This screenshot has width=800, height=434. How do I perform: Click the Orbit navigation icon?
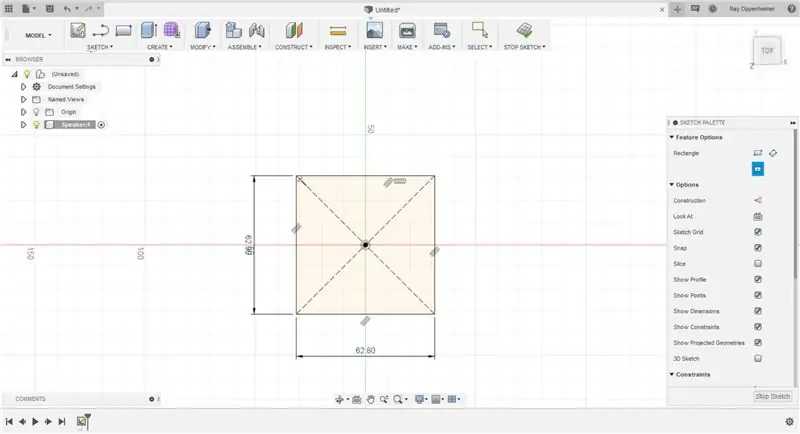coord(339,399)
